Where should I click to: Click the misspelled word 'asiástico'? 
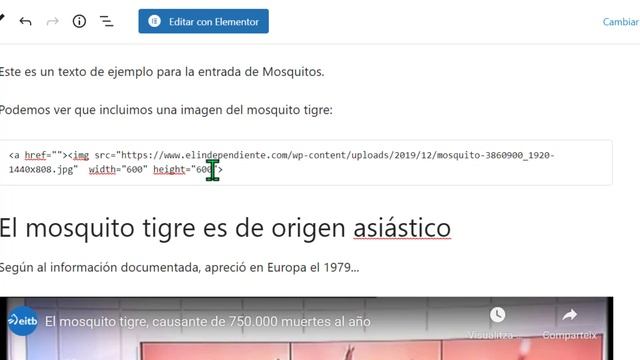(x=402, y=228)
